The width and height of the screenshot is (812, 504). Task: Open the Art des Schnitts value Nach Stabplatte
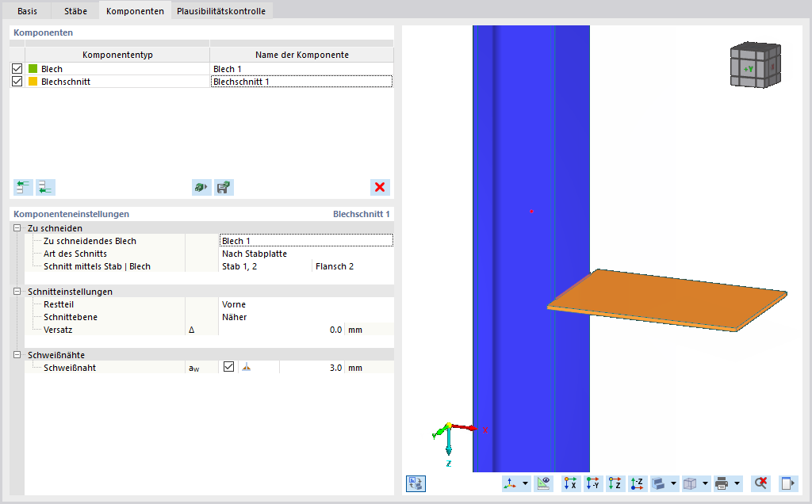point(306,254)
